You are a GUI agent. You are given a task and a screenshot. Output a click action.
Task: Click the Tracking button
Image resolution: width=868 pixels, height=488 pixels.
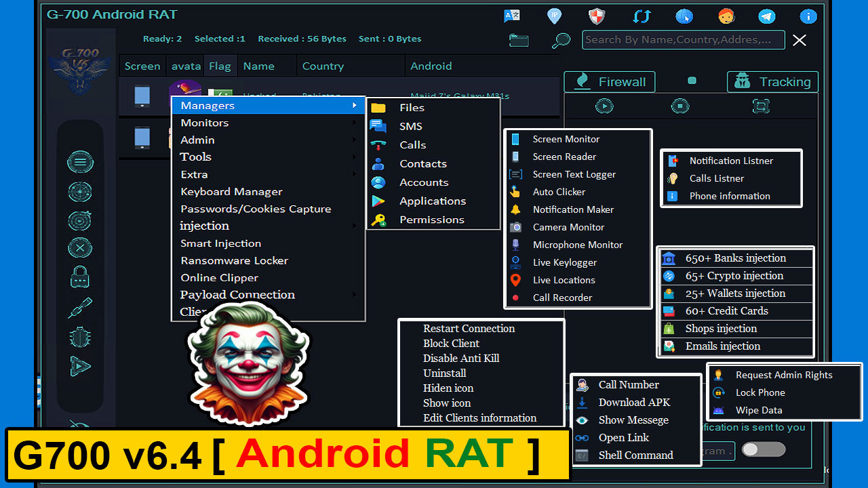tap(772, 81)
